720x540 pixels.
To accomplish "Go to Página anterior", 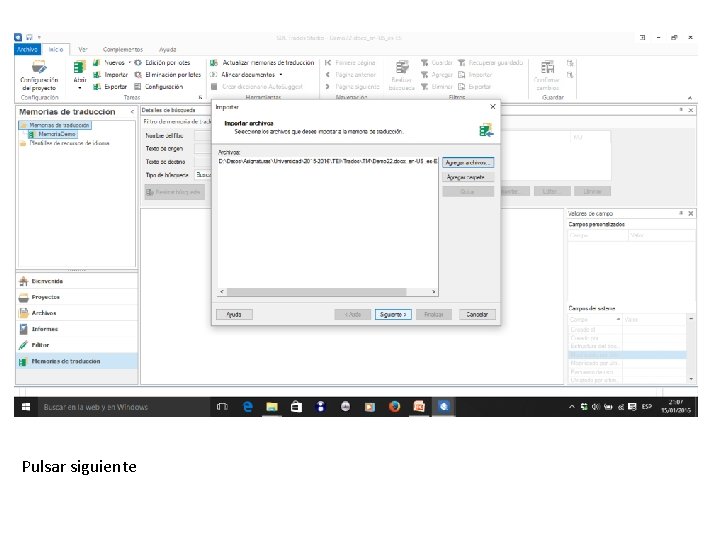I will click(x=351, y=74).
